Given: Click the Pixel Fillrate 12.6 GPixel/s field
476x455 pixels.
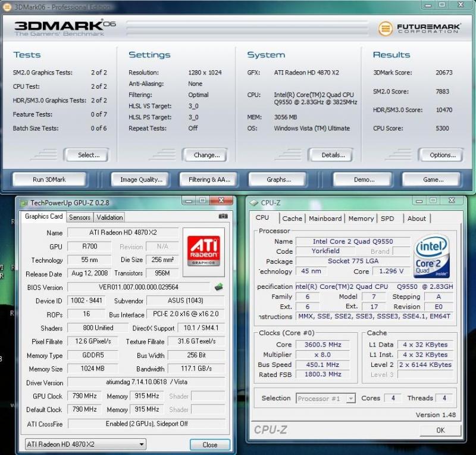Looking at the screenshot, I should click(93, 341).
